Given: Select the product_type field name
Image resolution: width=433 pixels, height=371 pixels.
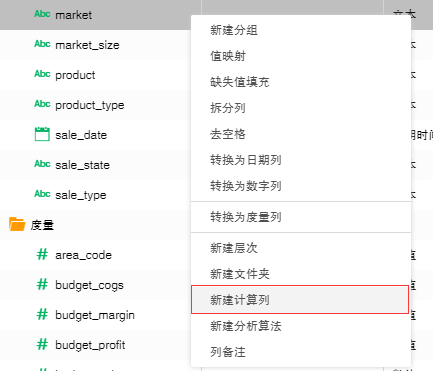Looking at the screenshot, I should [x=90, y=105].
